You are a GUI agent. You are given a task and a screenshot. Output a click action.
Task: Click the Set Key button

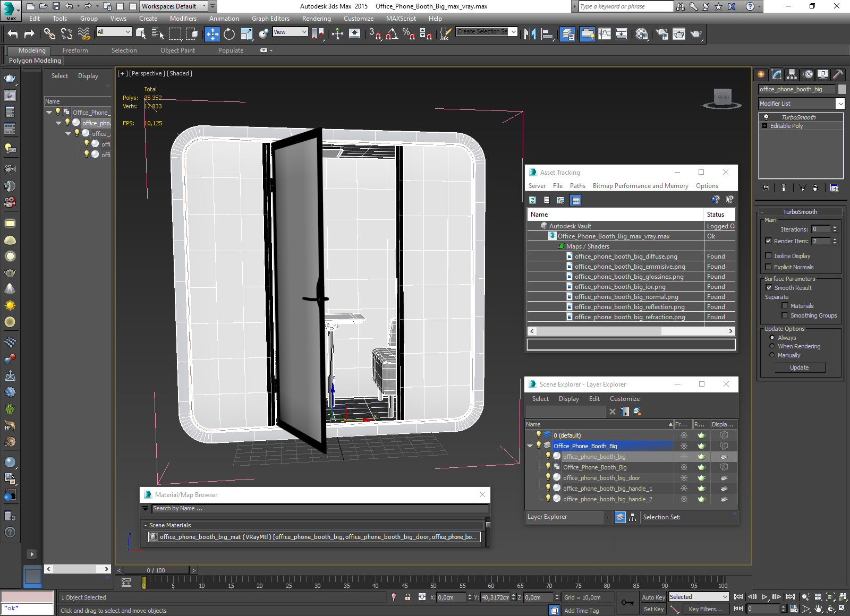653,609
